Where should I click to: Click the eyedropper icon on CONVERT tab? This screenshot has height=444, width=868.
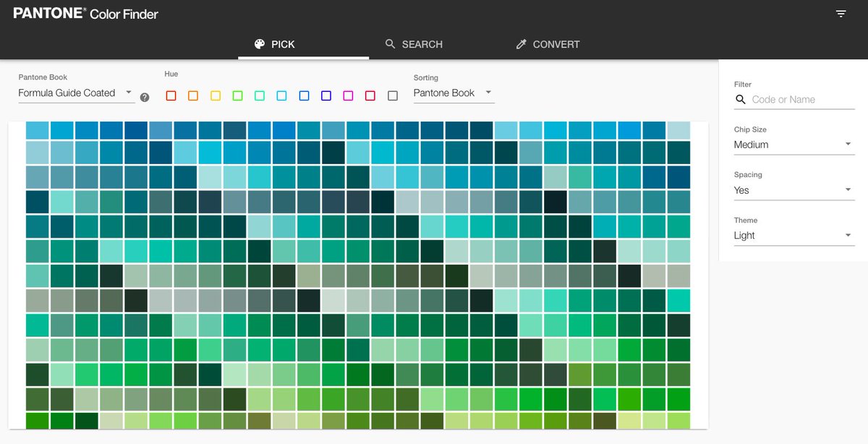[521, 44]
